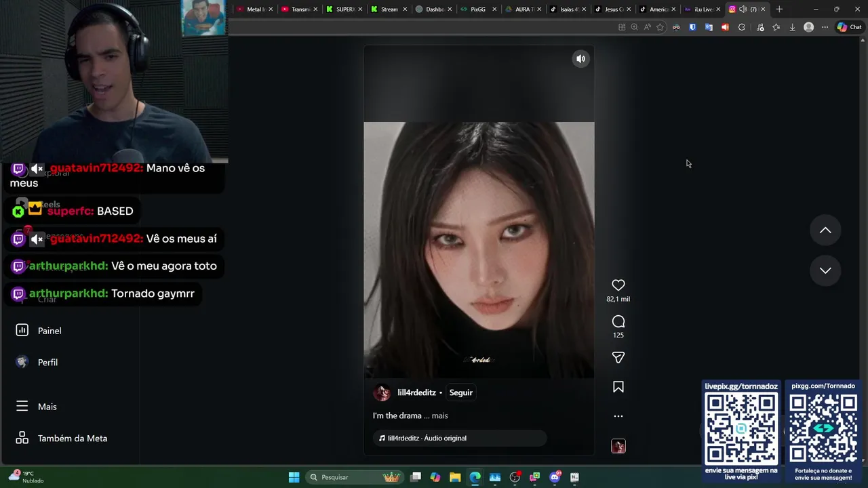Switch to the AURA browser tab
The image size is (868, 488).
click(x=523, y=9)
